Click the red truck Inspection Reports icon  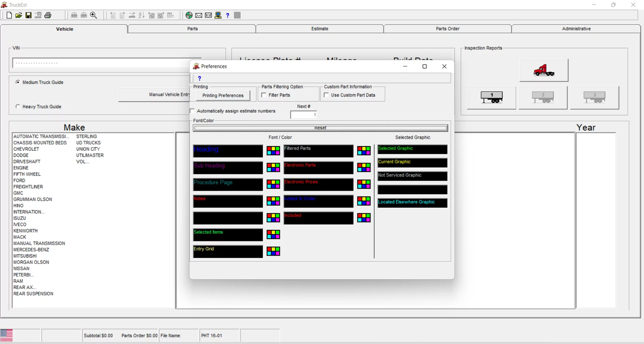click(x=543, y=70)
